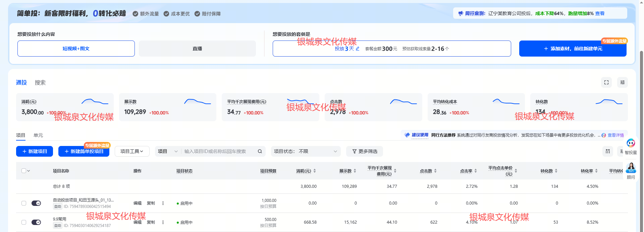Click the page vertical scrollbar
Screen dimensions: 644x232
pyautogui.click(x=642, y=141)
